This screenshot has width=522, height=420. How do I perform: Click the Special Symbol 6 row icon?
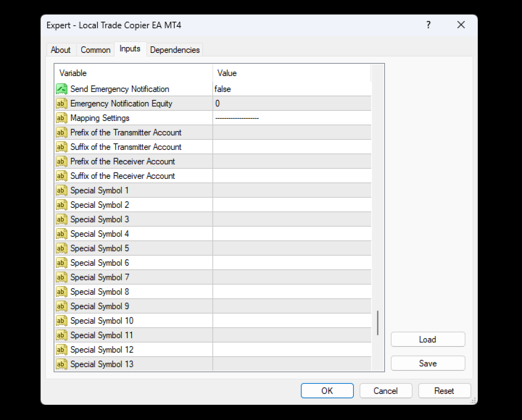coord(62,263)
